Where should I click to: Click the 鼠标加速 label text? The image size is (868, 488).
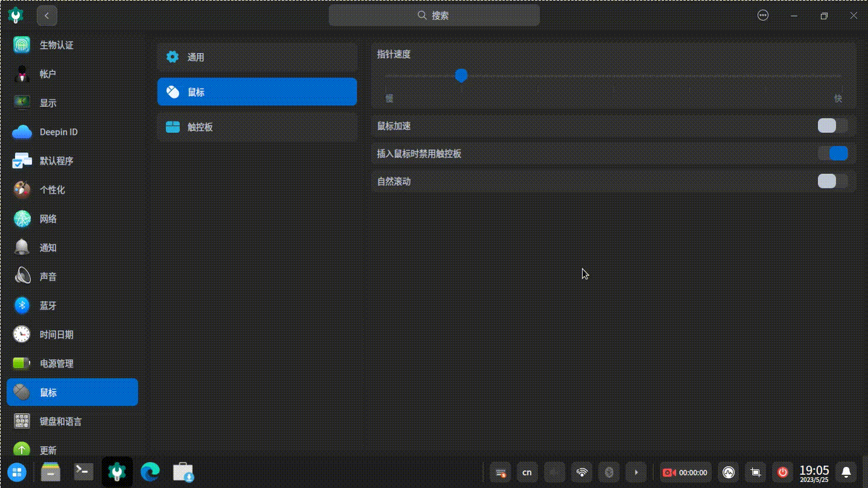[394, 126]
